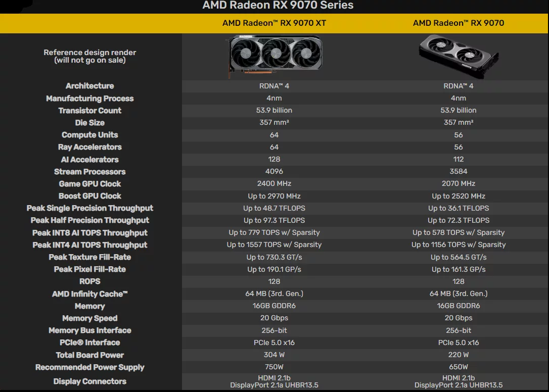549x392 pixels.
Task: Select the AMD Infinity Cache row label
Action: tap(89, 294)
